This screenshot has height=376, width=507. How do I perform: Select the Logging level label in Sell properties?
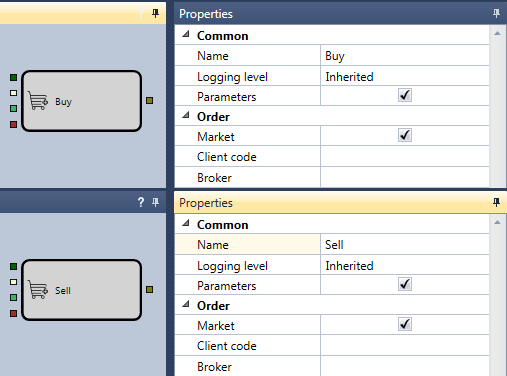(x=232, y=266)
